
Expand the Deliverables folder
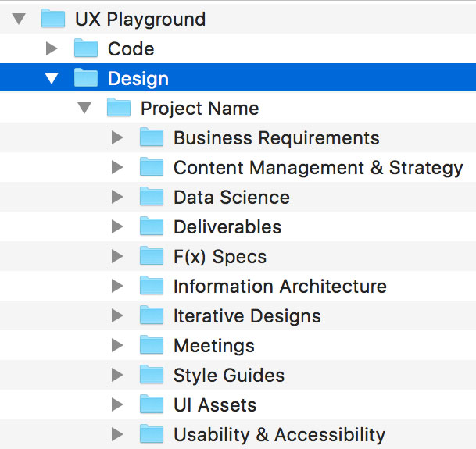(117, 226)
